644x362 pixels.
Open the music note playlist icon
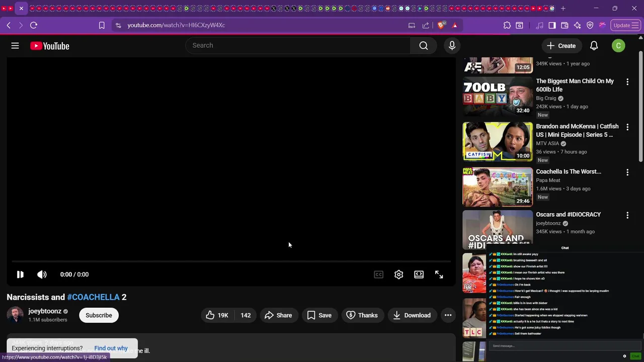pos(539,25)
